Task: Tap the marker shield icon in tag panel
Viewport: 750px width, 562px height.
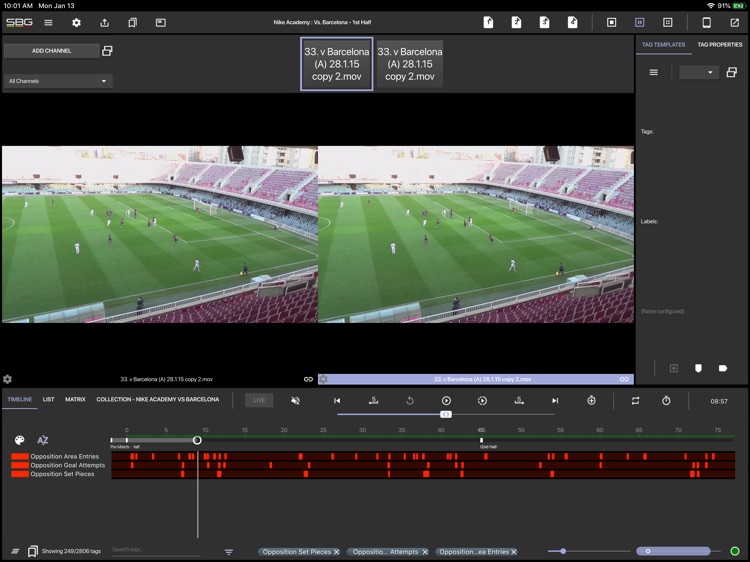Action: point(698,368)
